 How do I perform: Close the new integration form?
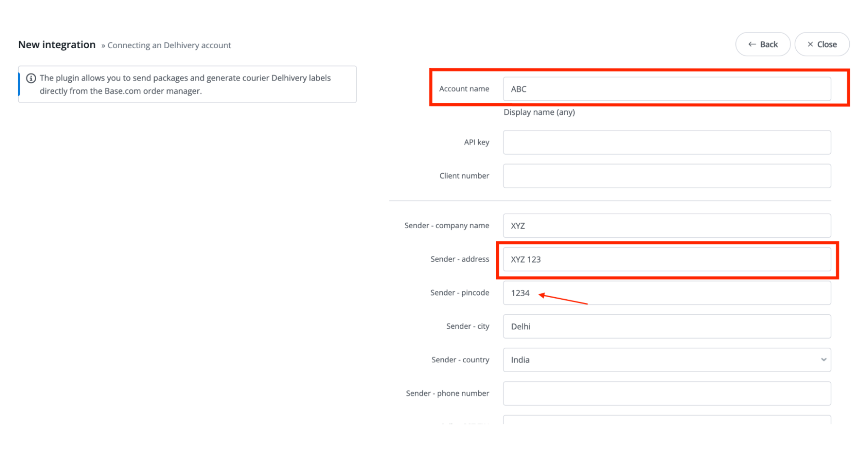[821, 44]
